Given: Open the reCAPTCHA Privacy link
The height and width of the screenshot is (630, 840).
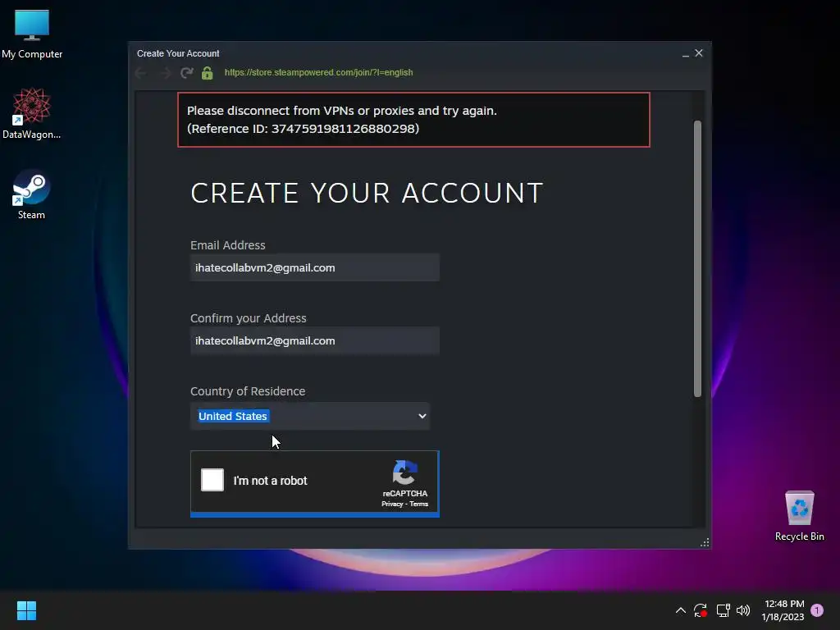Looking at the screenshot, I should click(x=392, y=504).
